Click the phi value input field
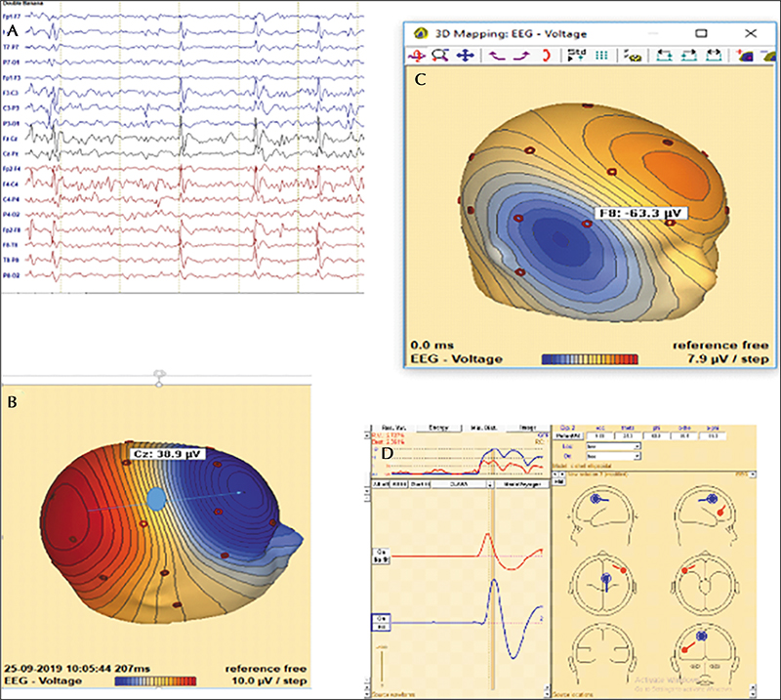This screenshot has width=781, height=700. point(656,436)
